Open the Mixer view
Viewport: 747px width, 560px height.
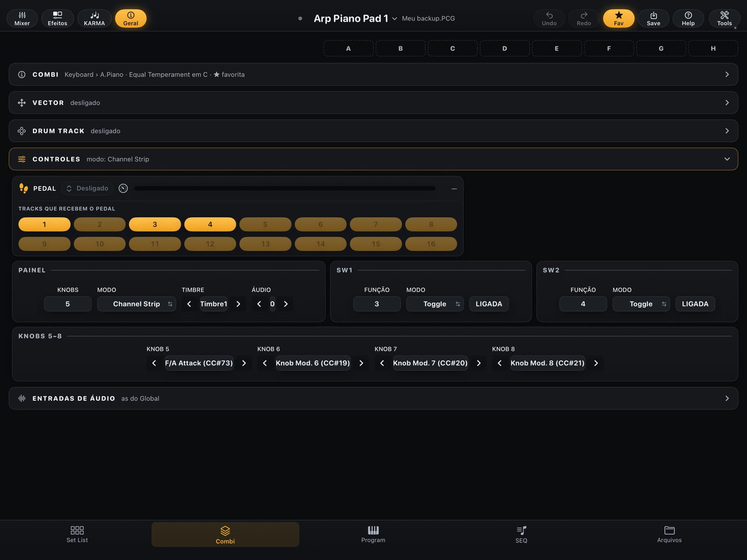[x=22, y=18]
